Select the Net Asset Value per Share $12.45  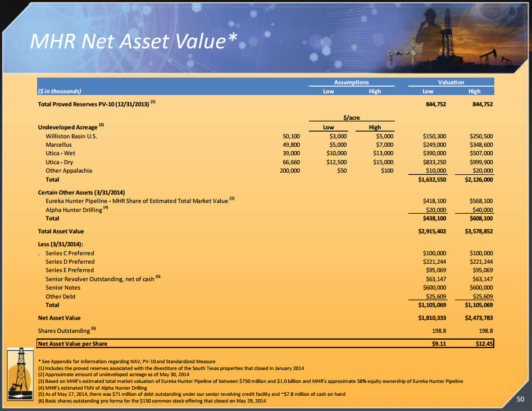pos(483,344)
